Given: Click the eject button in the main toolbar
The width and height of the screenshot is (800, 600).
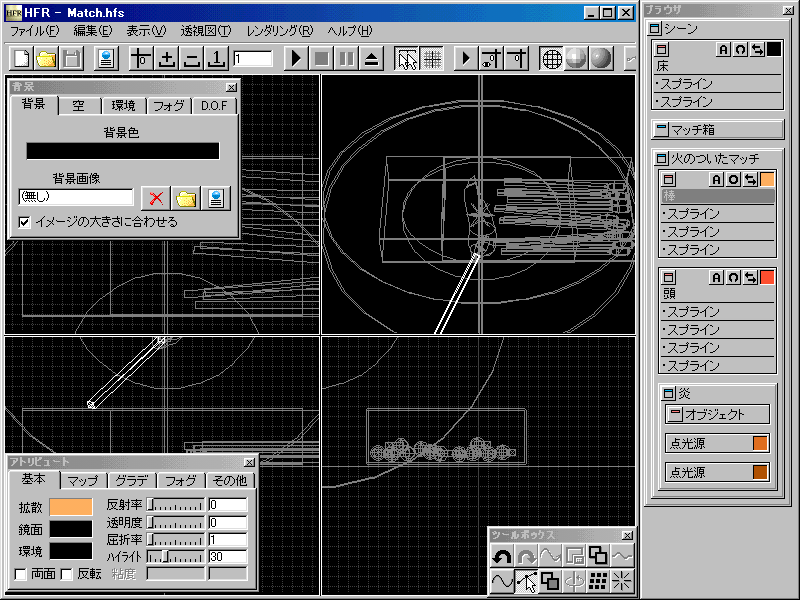Looking at the screenshot, I should [372, 59].
